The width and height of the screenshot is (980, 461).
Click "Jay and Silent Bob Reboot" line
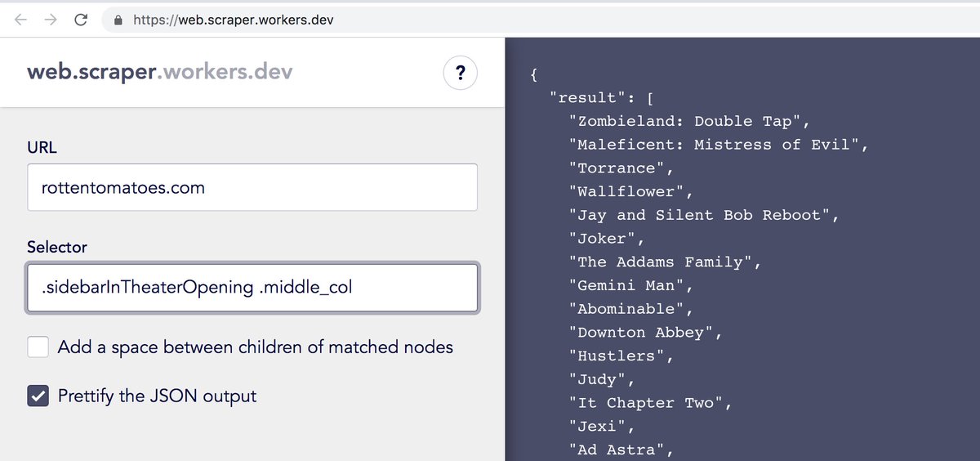click(x=704, y=215)
